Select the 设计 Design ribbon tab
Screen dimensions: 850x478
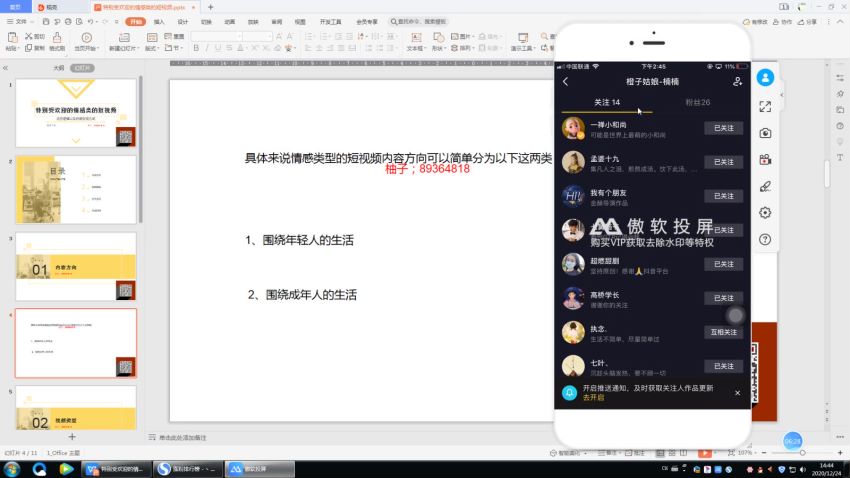pos(183,22)
